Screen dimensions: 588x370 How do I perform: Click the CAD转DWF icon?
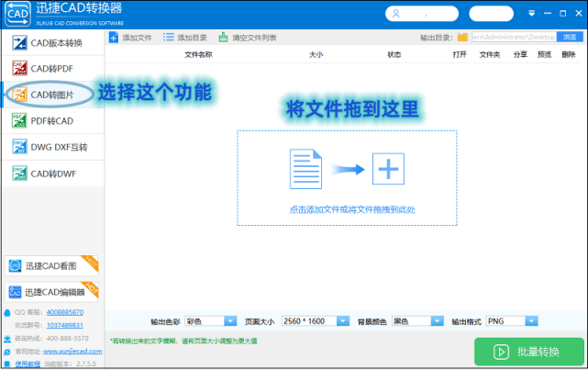pos(19,174)
